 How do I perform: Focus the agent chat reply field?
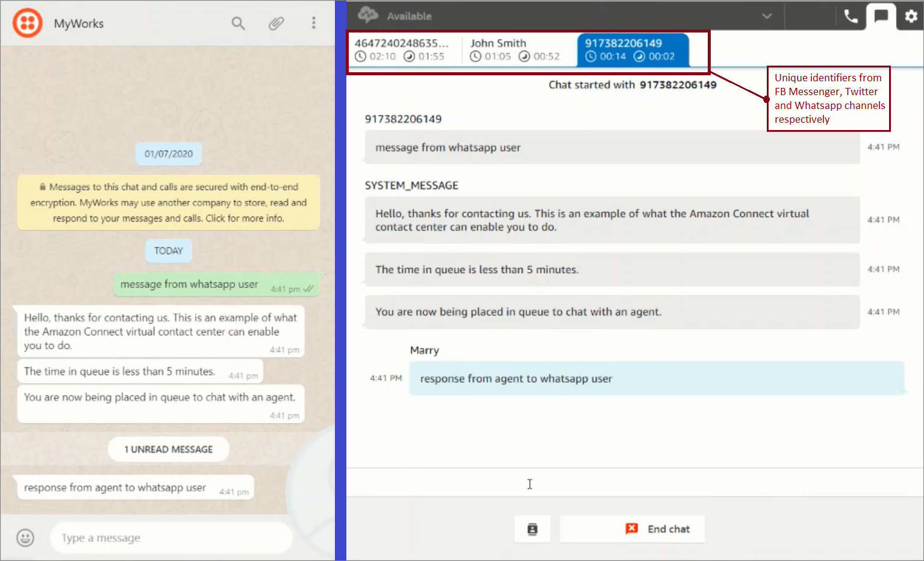(635, 483)
